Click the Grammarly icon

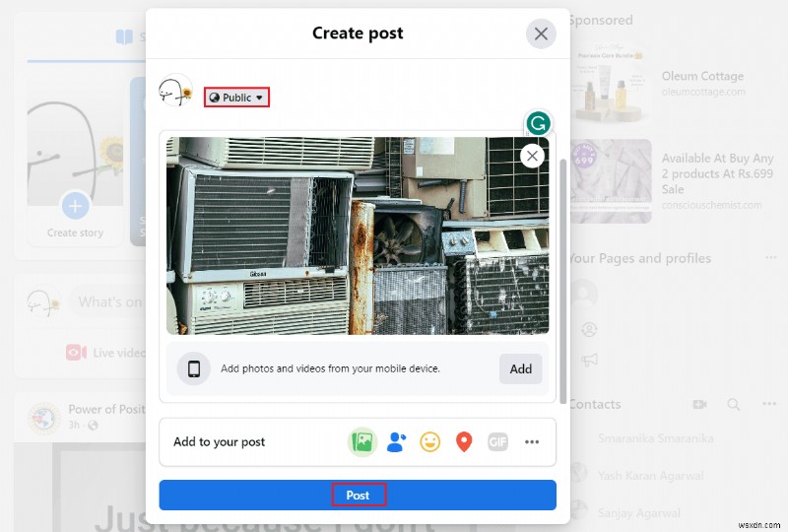click(x=538, y=123)
